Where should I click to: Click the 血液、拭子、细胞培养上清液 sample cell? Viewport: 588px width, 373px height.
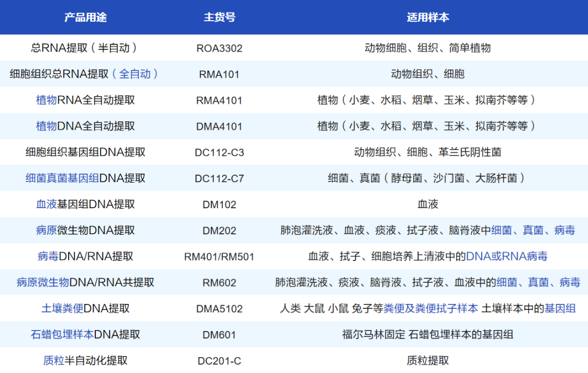pos(428,256)
